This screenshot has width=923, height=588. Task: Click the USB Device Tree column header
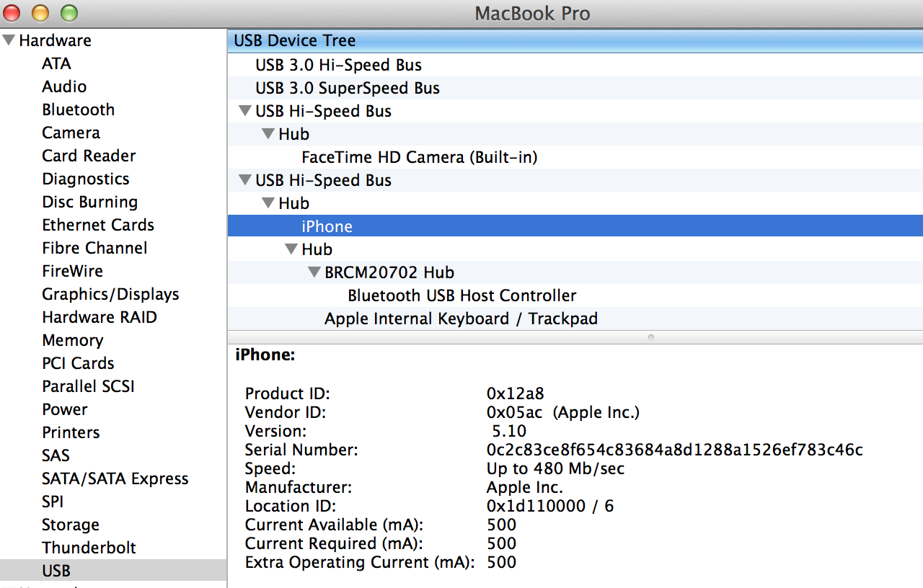pyautogui.click(x=575, y=40)
